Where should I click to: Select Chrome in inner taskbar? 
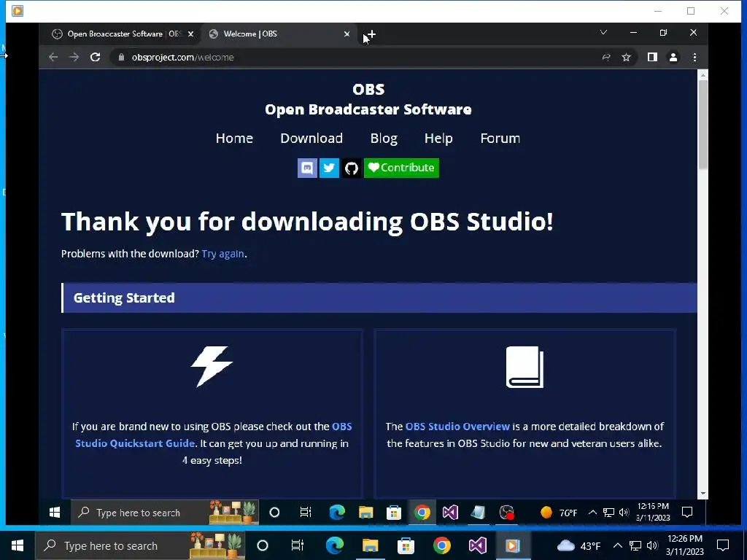[422, 513]
